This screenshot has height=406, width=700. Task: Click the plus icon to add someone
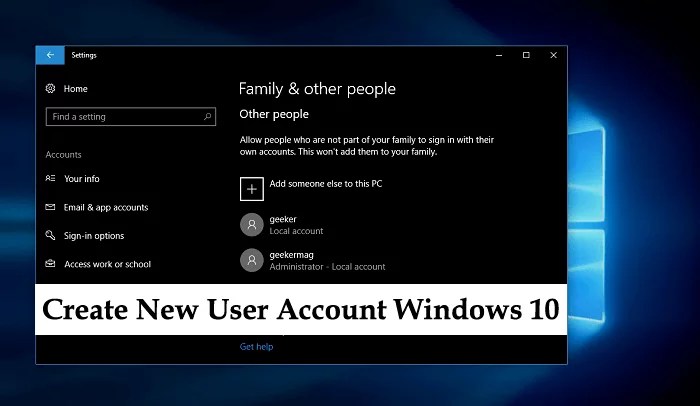(x=252, y=189)
